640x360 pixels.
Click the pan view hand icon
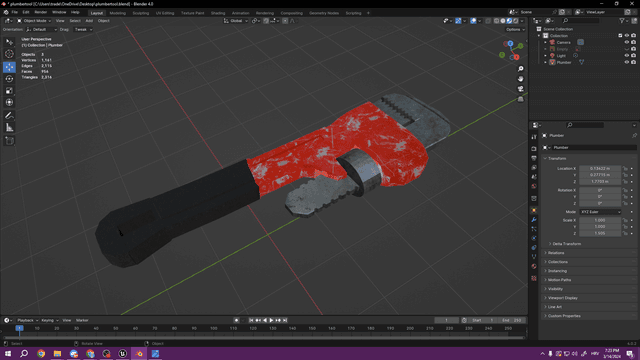(520, 79)
